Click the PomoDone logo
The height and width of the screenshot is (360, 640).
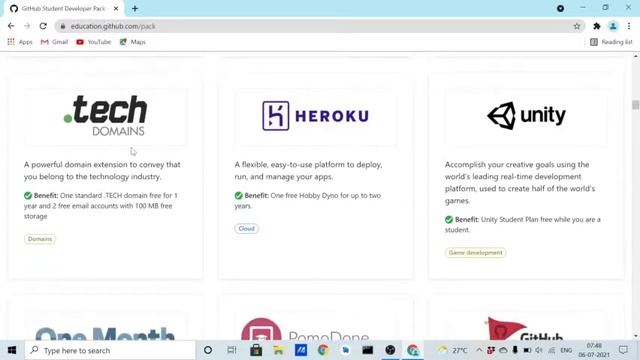(304, 330)
